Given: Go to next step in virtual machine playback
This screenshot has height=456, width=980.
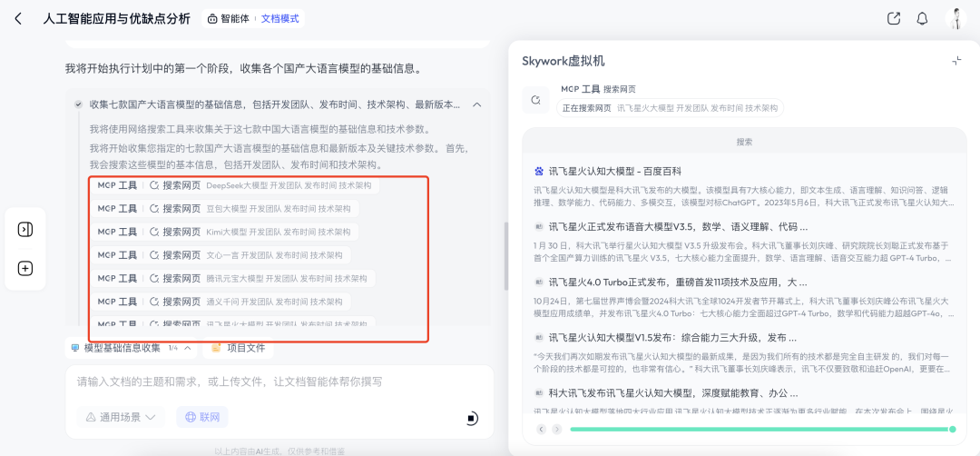Looking at the screenshot, I should (557, 429).
